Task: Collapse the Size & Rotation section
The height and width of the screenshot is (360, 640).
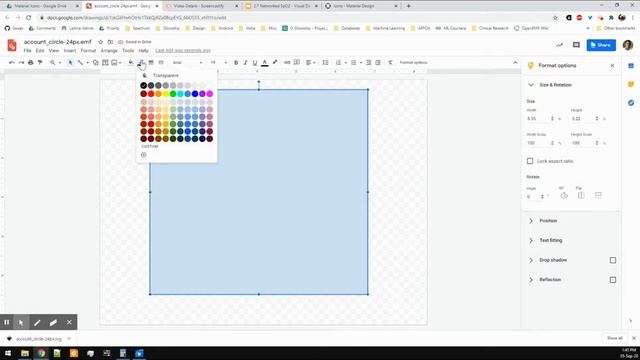Action: point(531,85)
